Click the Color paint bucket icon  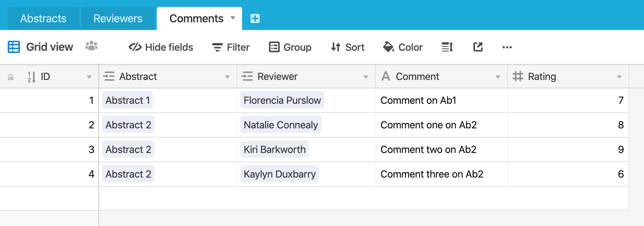click(388, 47)
